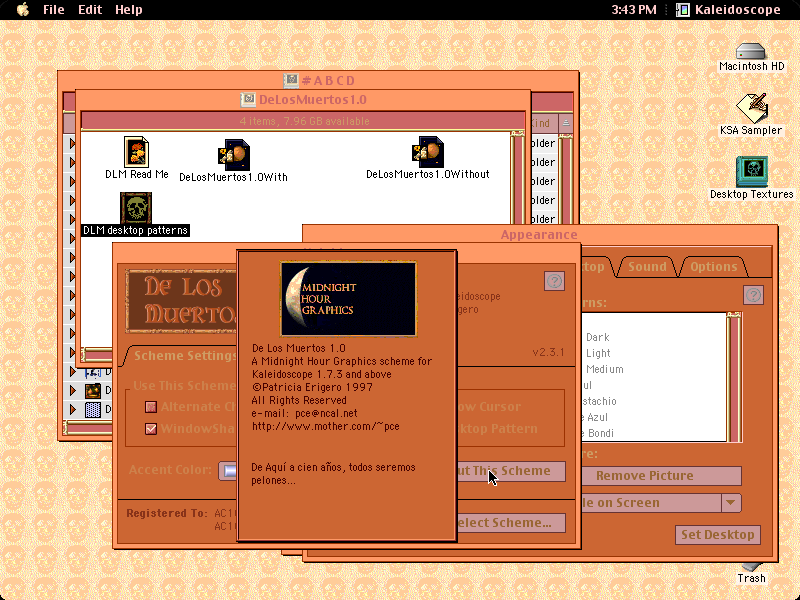
Task: Click the "v2.3.1" version text
Action: click(548, 352)
